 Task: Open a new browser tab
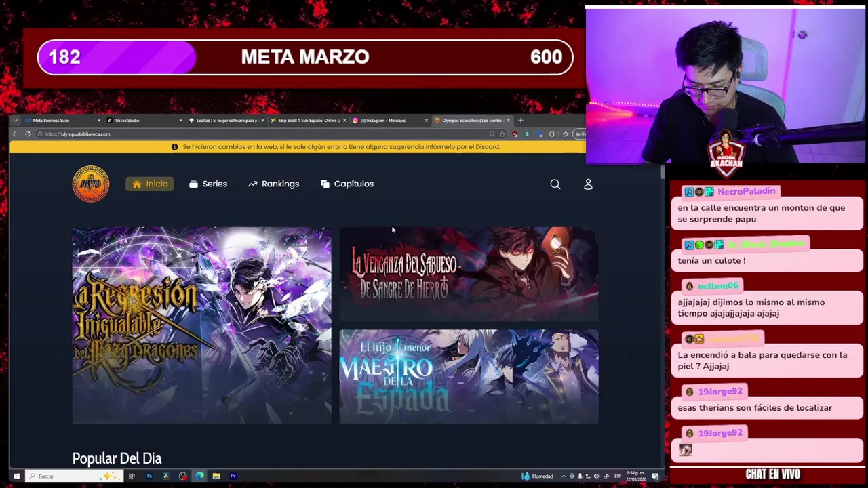(520, 121)
